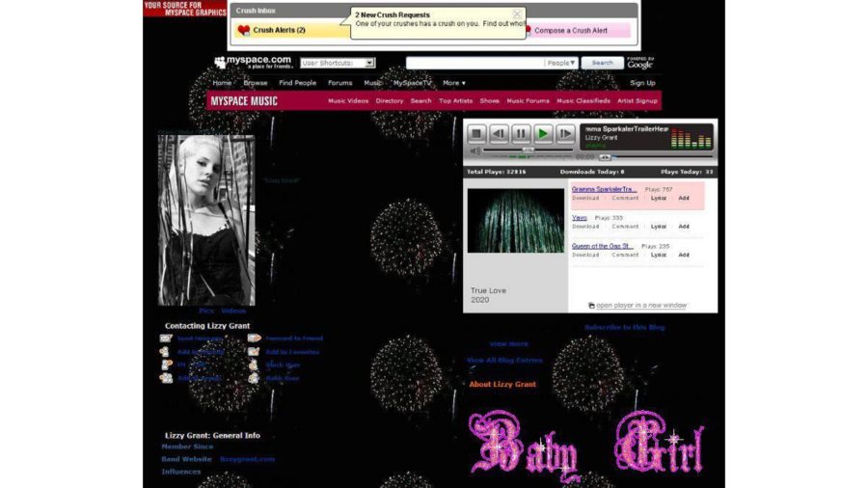This screenshot has width=868, height=488.
Task: Open MySpaceTV navigation item
Action: [412, 83]
